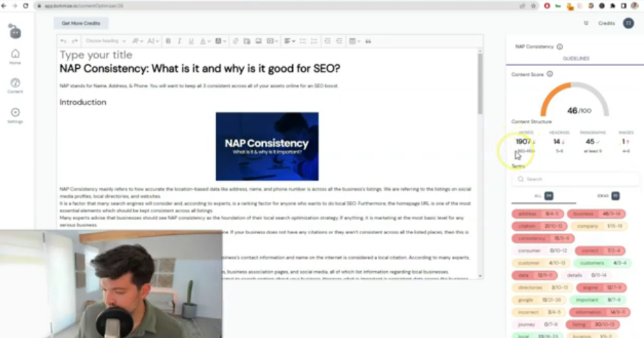Screen dimensions: 644x338
Task: Click the 'consumer' term chip
Action: tap(541, 250)
